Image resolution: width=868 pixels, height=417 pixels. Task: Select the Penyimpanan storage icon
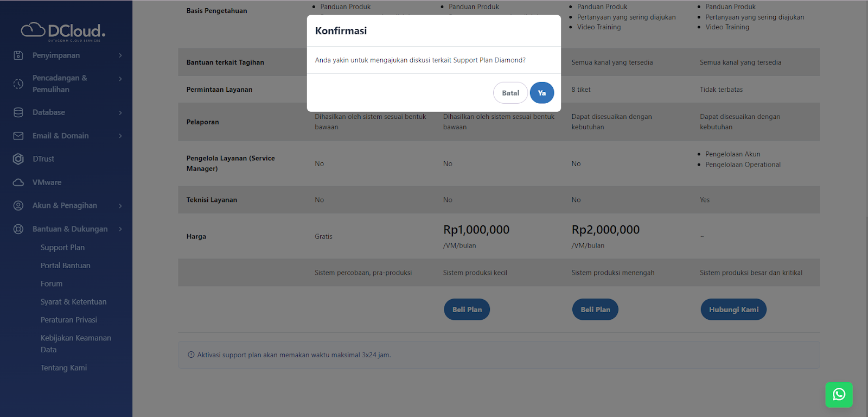(x=18, y=55)
